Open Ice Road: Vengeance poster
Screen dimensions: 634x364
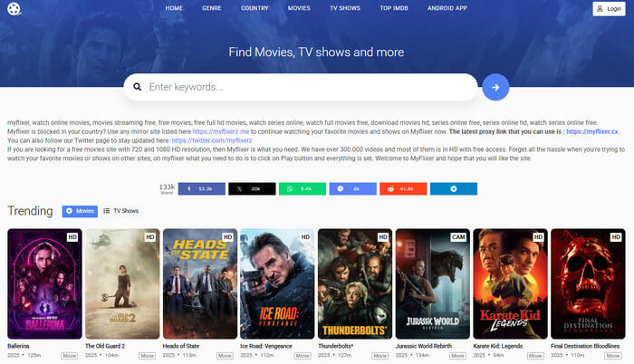(277, 283)
